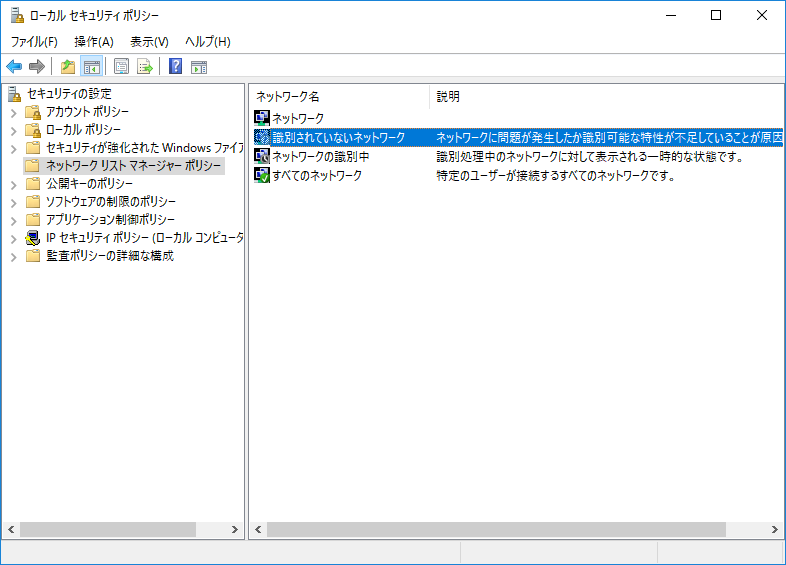The height and width of the screenshot is (565, 786).
Task: Expand the ソフトウェアの制限のポリシー node
Action: pyautogui.click(x=14, y=203)
